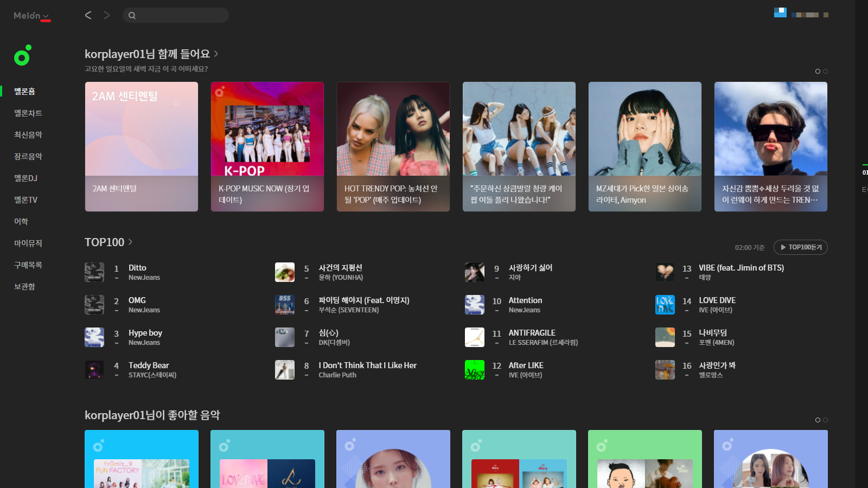Viewport: 868px width, 488px height.
Task: Open the HOT TRENDY POP playlist card
Action: click(393, 146)
